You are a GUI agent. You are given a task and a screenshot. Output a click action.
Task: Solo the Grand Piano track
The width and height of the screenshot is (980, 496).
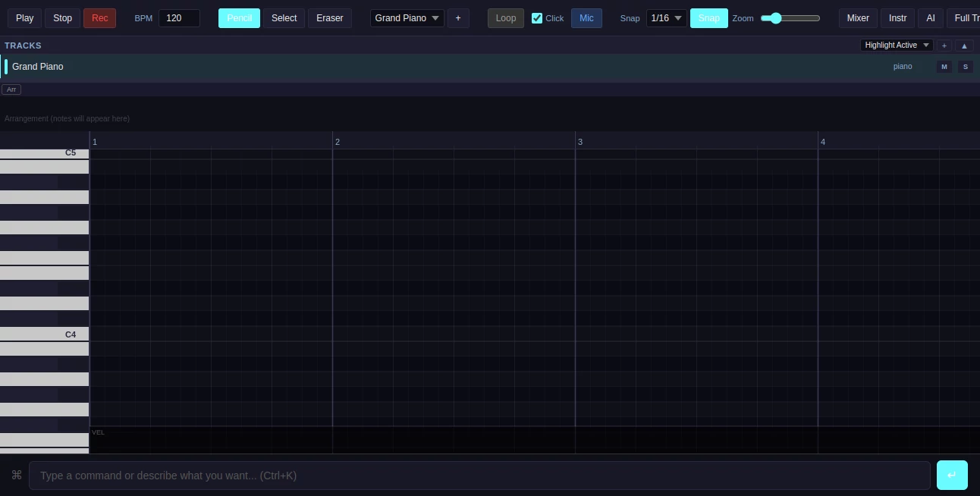click(x=966, y=67)
